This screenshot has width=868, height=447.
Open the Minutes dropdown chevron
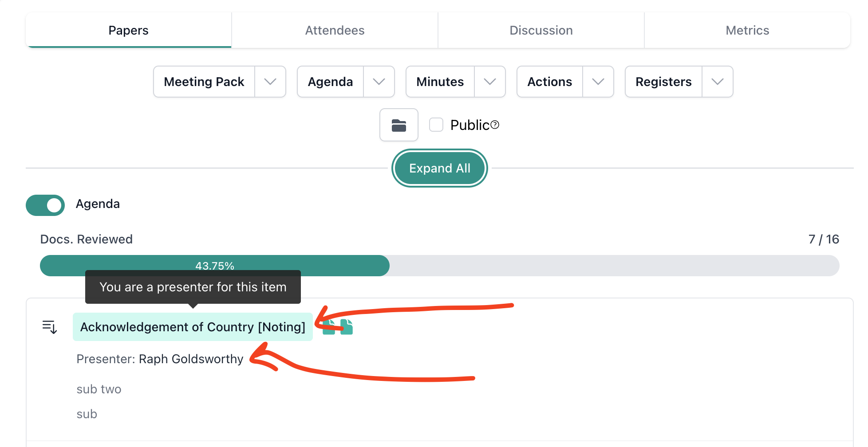pos(490,82)
